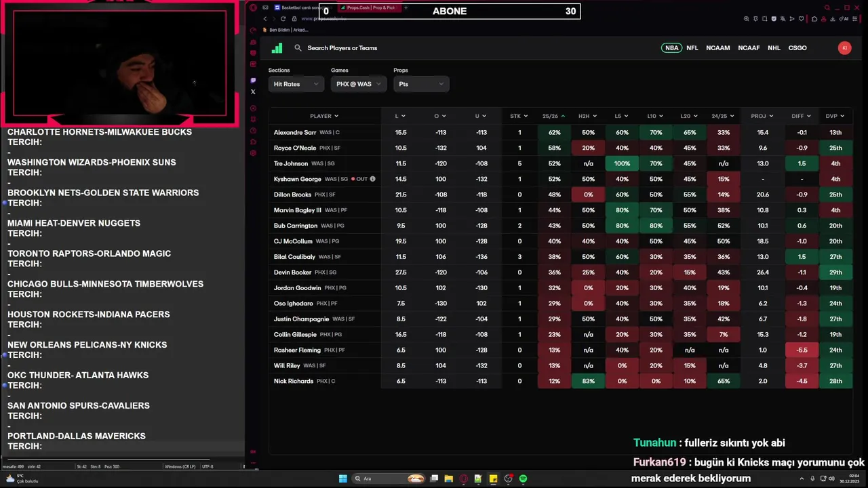Select Props.Cash browser tab
The width and height of the screenshot is (868, 488).
click(370, 7)
